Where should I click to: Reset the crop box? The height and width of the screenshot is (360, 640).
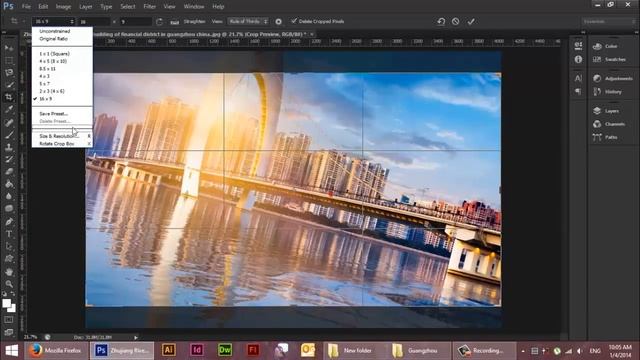click(441, 22)
